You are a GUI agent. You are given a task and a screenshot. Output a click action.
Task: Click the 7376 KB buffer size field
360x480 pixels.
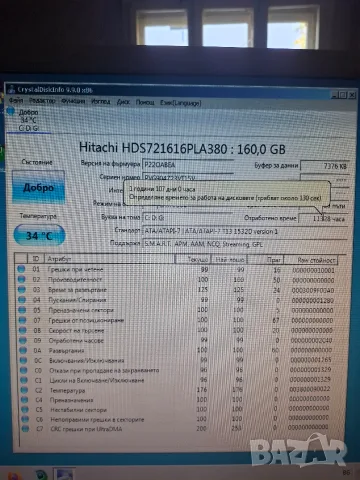pos(324,166)
